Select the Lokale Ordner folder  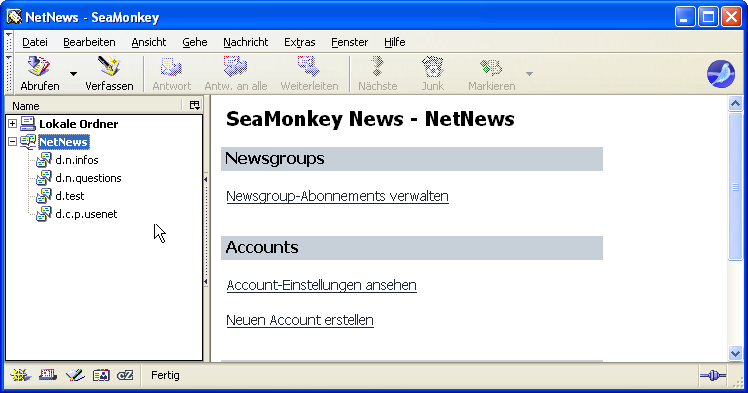point(79,124)
